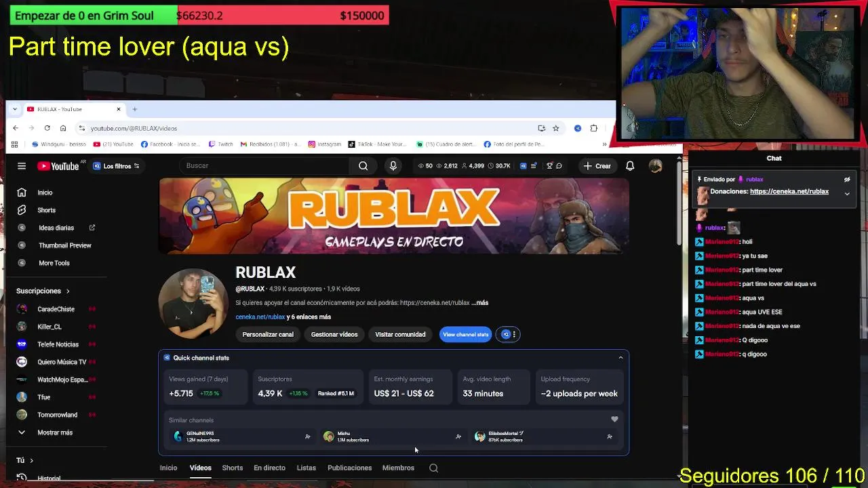This screenshot has height=488, width=868.
Task: Click the install app icon in address bar
Action: [x=541, y=128]
